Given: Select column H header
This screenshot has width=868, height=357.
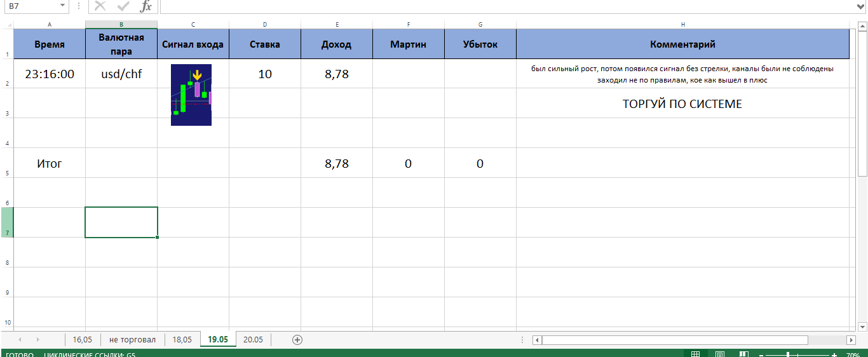Looking at the screenshot, I should point(683,24).
